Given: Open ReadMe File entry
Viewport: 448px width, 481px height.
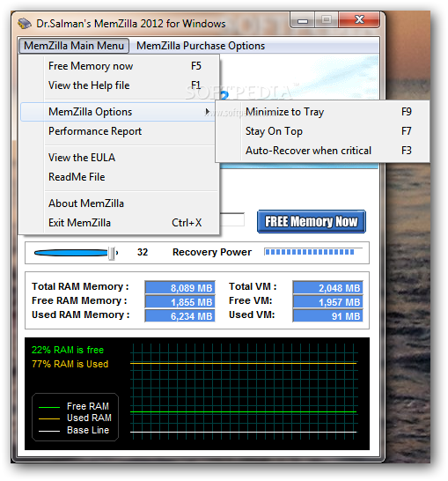Looking at the screenshot, I should point(120,177).
